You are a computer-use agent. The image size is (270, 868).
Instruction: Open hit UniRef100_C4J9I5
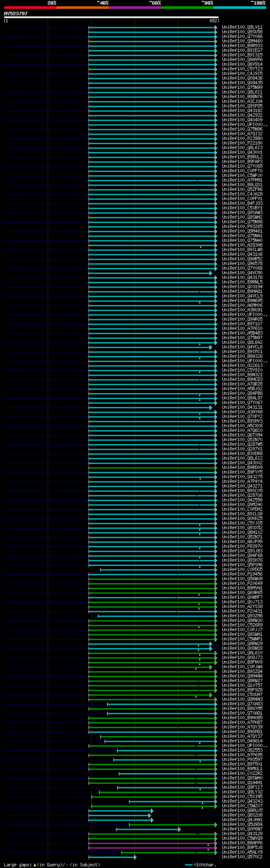point(242,74)
